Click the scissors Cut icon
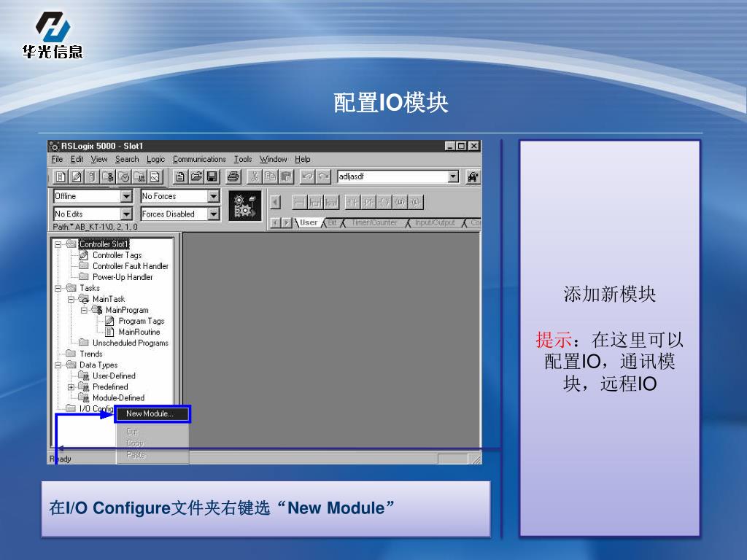 coord(255,177)
